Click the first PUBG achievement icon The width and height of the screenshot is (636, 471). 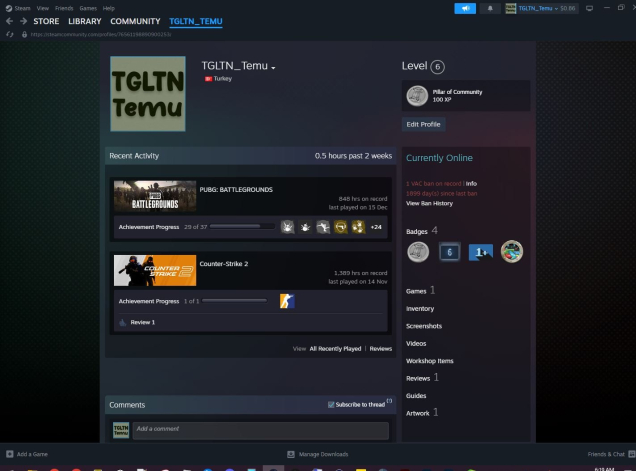287,227
